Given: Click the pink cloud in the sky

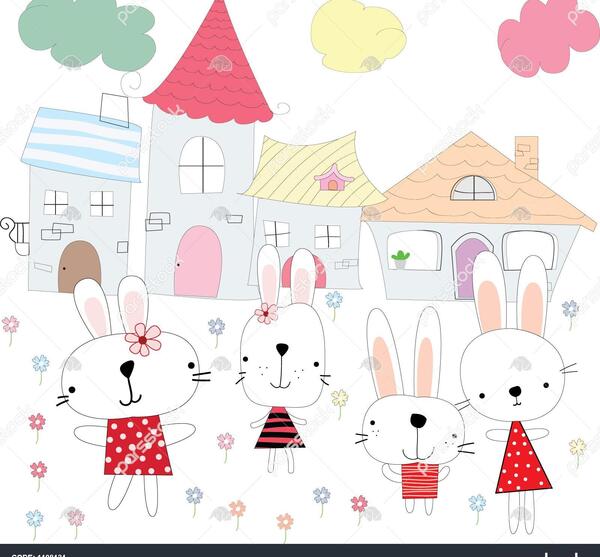Looking at the screenshot, I should (x=548, y=37).
